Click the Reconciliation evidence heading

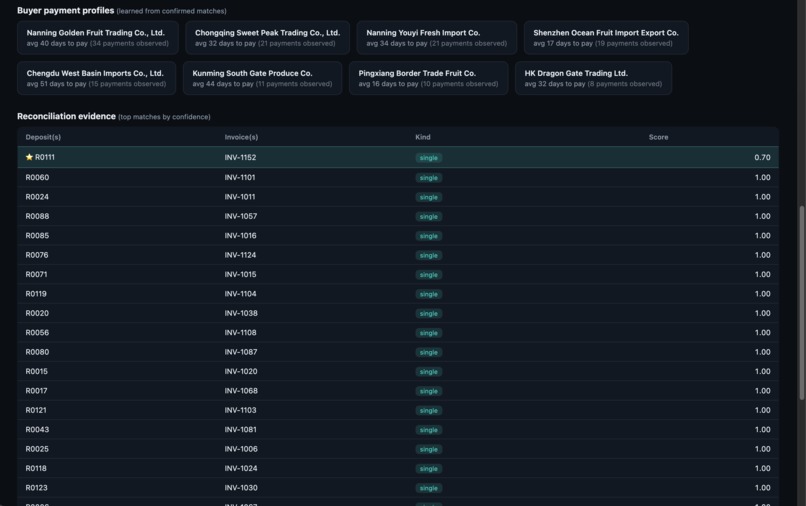(x=66, y=116)
